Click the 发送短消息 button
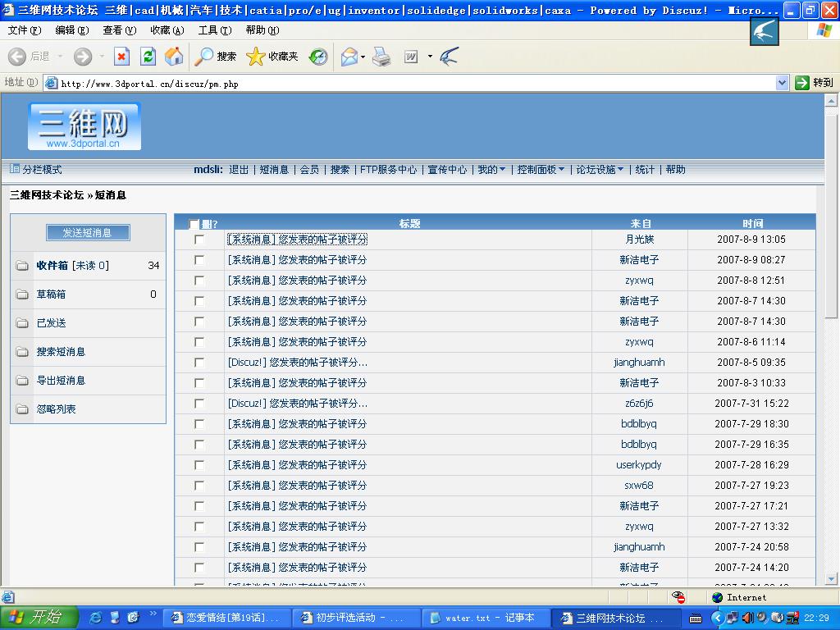 [x=88, y=232]
